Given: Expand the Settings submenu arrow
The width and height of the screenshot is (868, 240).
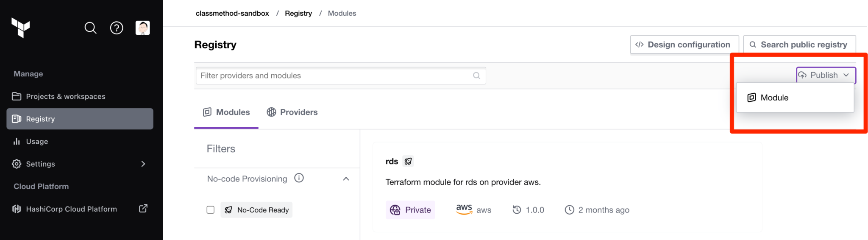Looking at the screenshot, I should (143, 164).
